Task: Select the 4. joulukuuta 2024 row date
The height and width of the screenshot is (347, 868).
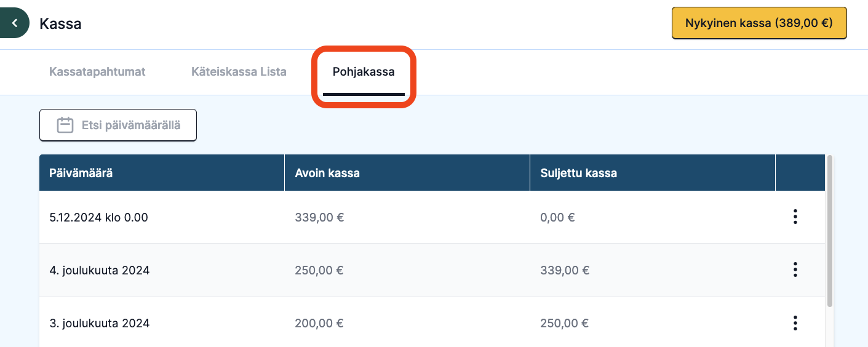Action: pyautogui.click(x=99, y=270)
